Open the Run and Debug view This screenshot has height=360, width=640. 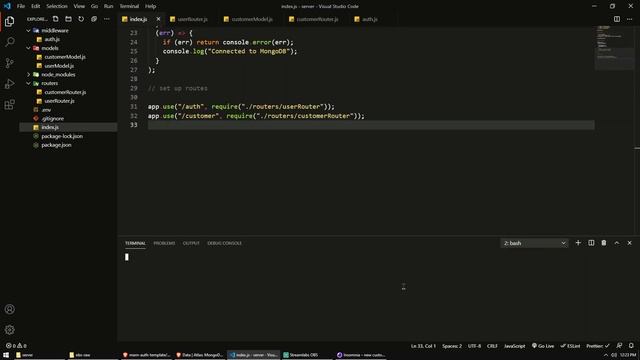9,84
